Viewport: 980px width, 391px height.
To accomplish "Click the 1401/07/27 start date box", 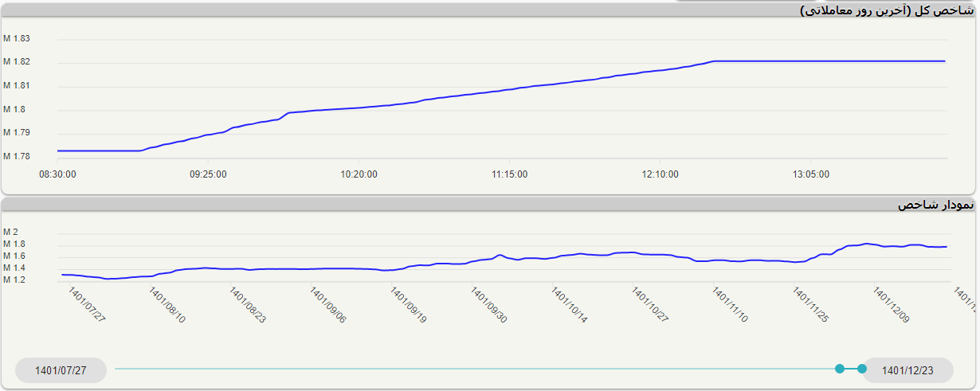I will pyautogui.click(x=61, y=370).
